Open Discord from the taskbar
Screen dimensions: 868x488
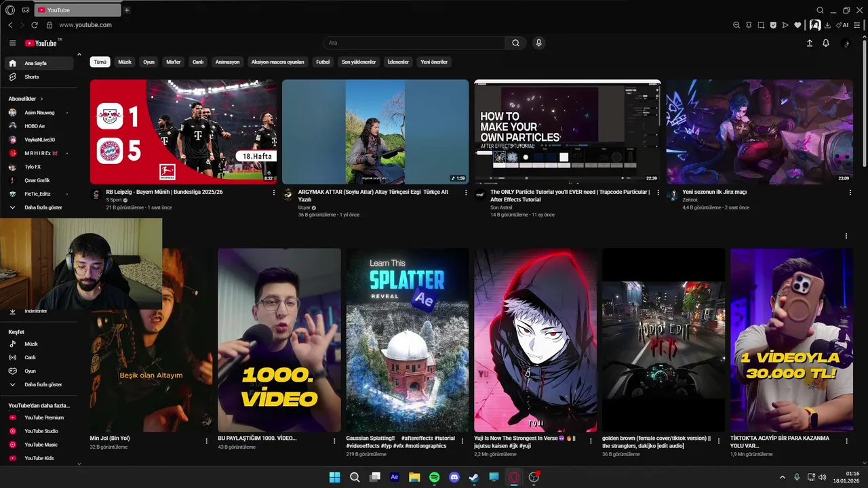[454, 477]
